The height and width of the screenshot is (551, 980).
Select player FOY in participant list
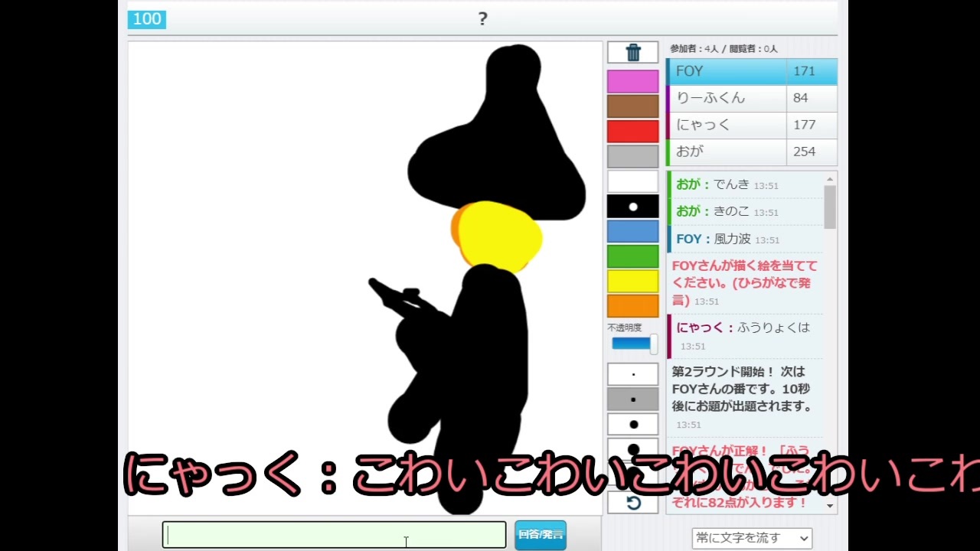click(x=727, y=71)
